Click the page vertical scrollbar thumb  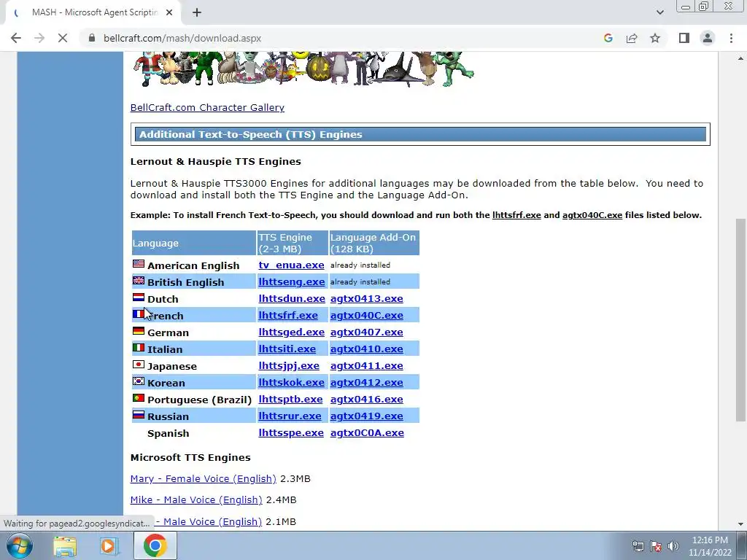pyautogui.click(x=740, y=320)
